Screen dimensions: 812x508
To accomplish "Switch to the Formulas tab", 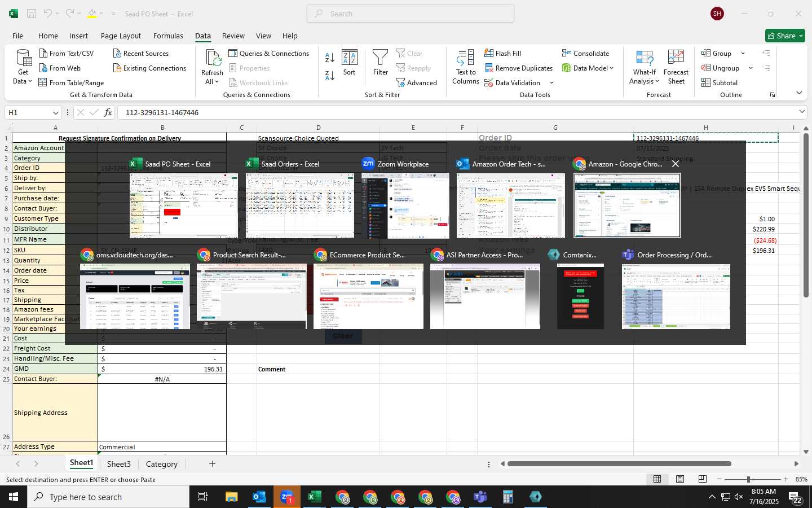I will (x=168, y=36).
